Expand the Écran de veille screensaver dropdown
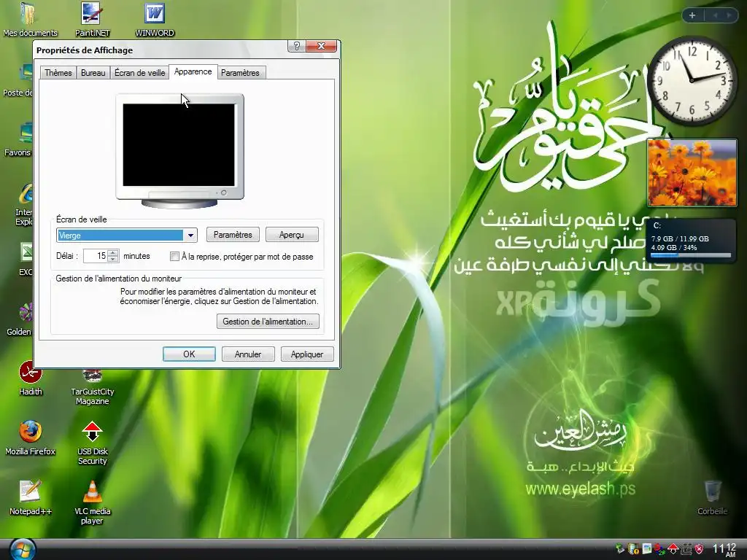747x560 pixels. pos(190,236)
